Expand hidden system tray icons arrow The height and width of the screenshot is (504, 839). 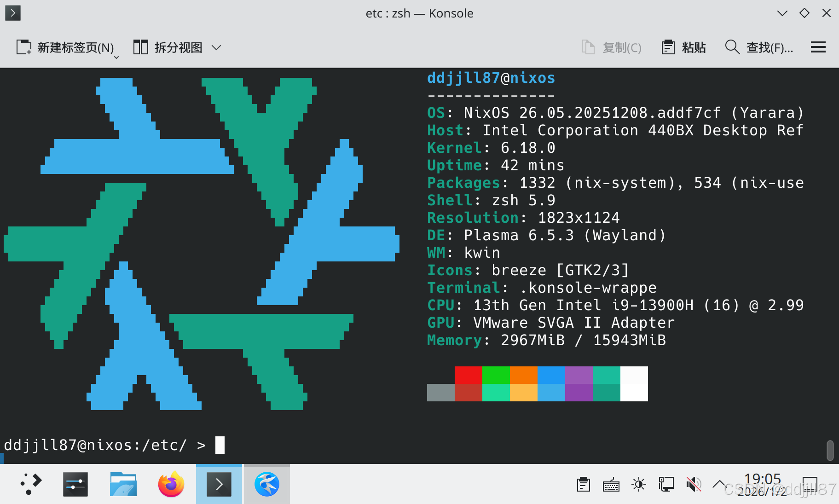(x=719, y=484)
